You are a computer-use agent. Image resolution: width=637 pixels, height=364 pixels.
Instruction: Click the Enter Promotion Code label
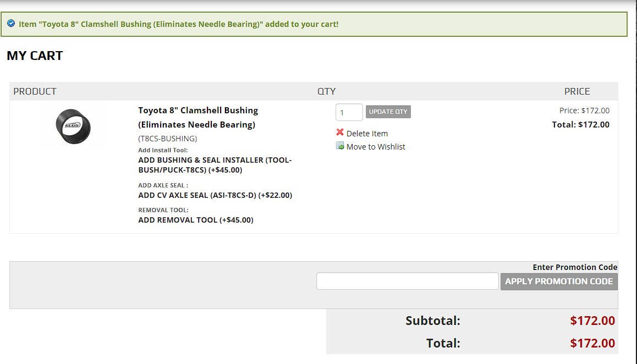pyautogui.click(x=575, y=267)
